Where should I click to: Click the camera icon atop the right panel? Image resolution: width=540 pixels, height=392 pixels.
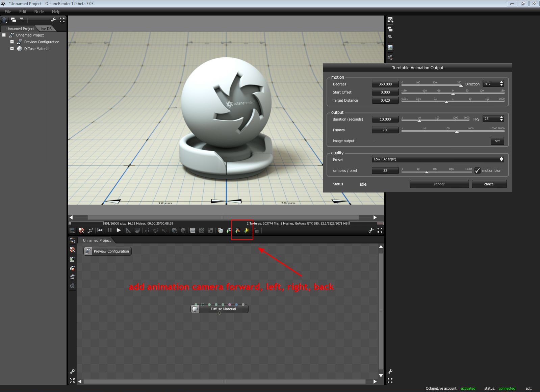[x=390, y=20]
